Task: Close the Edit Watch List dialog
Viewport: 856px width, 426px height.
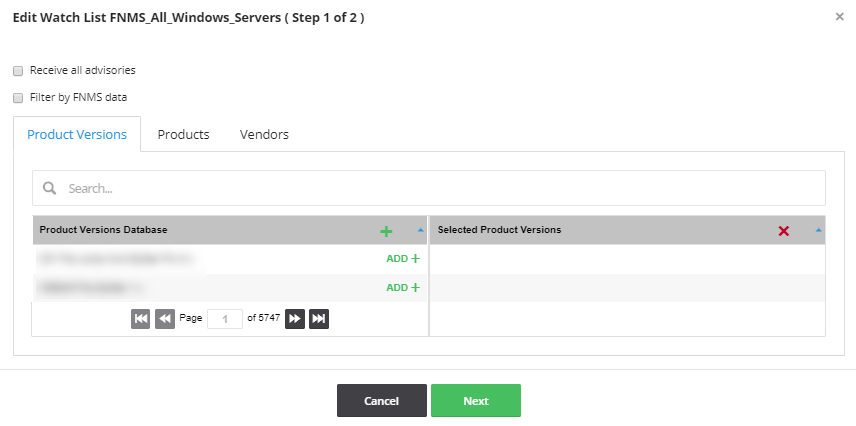Action: coord(839,17)
